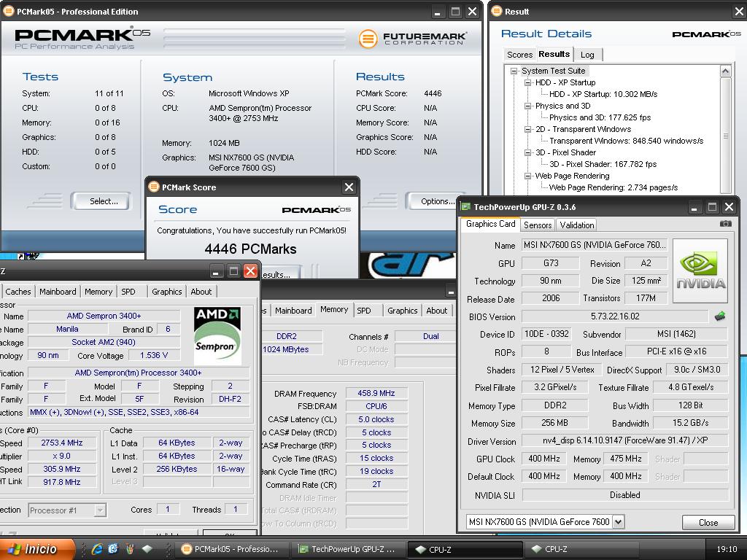The height and width of the screenshot is (560, 747).
Task: Click the GPU-Z screenshot camera icon
Action: pos(725,223)
